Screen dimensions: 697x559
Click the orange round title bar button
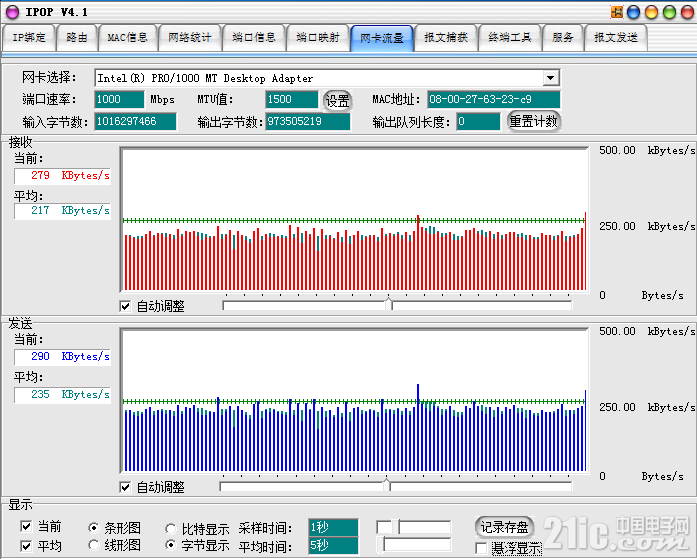[x=651, y=12]
